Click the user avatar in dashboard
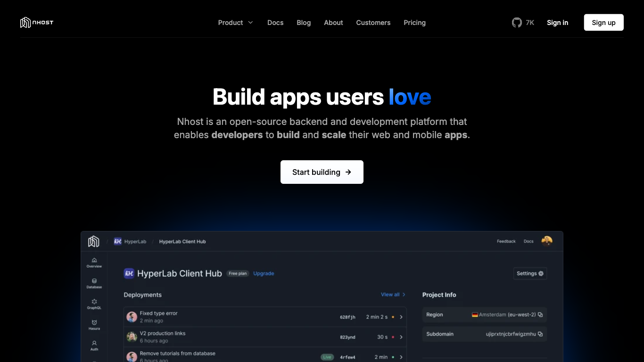Screen dimensions: 644x362 click(x=547, y=241)
